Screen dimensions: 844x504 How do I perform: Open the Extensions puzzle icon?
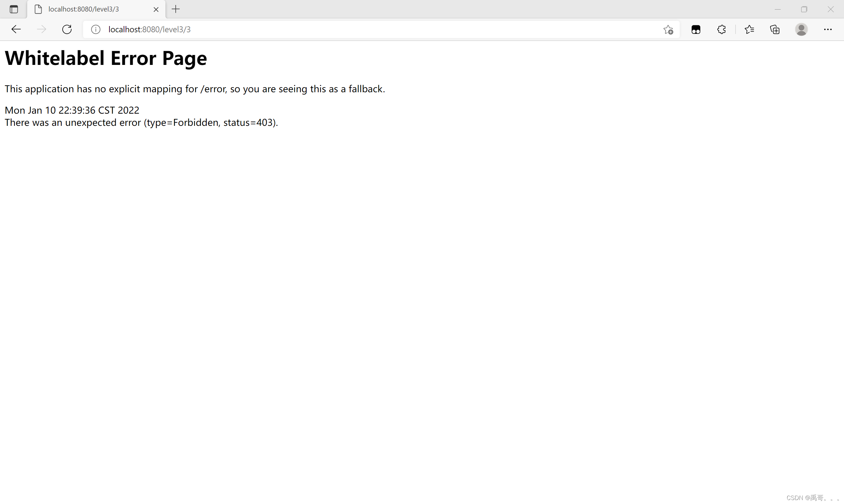pyautogui.click(x=721, y=30)
